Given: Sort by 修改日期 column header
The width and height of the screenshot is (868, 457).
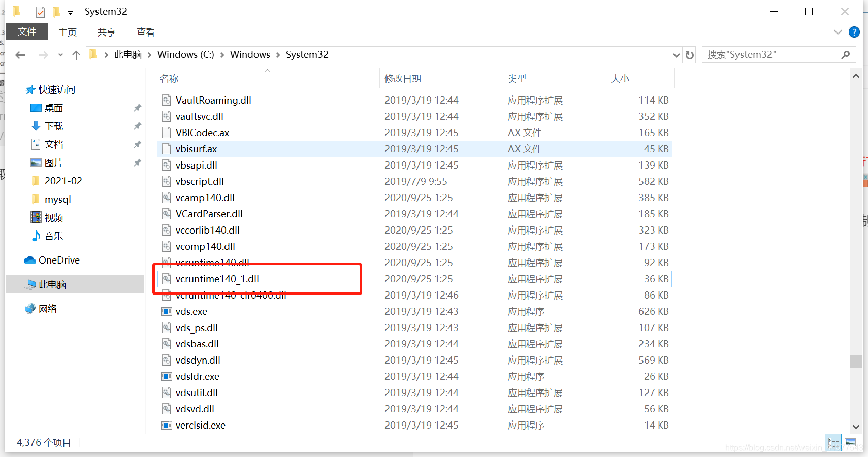Looking at the screenshot, I should click(x=403, y=78).
